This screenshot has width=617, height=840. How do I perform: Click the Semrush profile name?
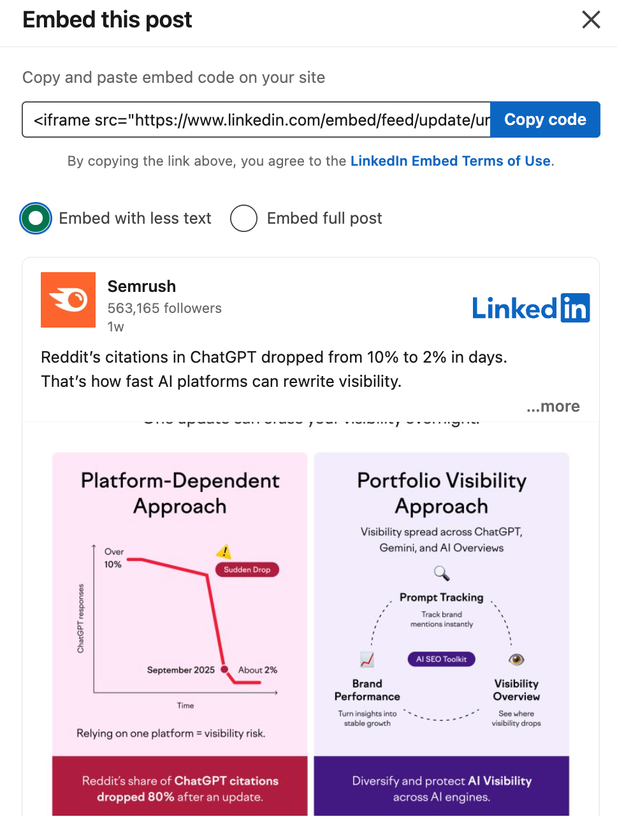coord(142,287)
